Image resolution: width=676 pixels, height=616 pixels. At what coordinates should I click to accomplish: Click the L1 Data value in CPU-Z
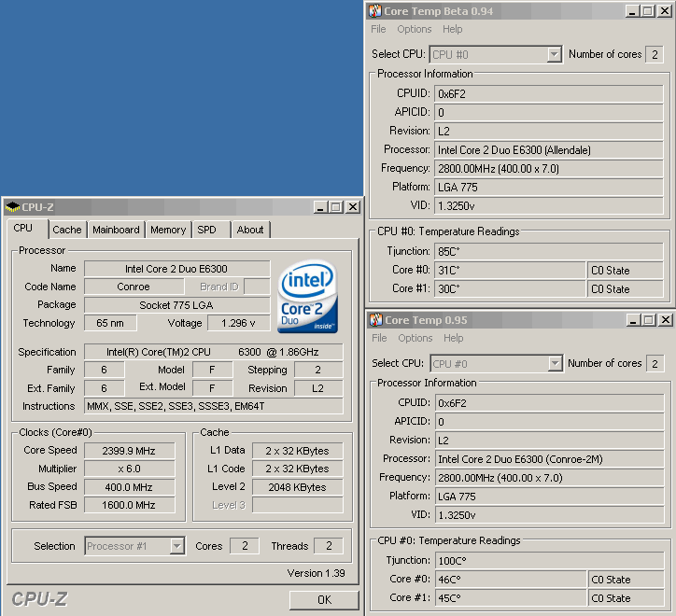point(298,451)
